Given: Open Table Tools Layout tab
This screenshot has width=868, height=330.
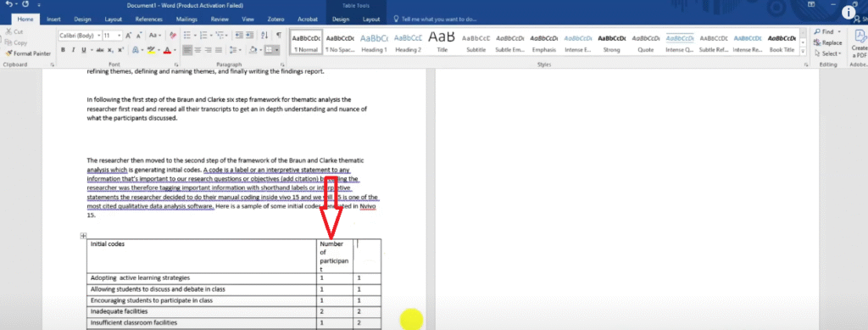Looking at the screenshot, I should pyautogui.click(x=371, y=19).
